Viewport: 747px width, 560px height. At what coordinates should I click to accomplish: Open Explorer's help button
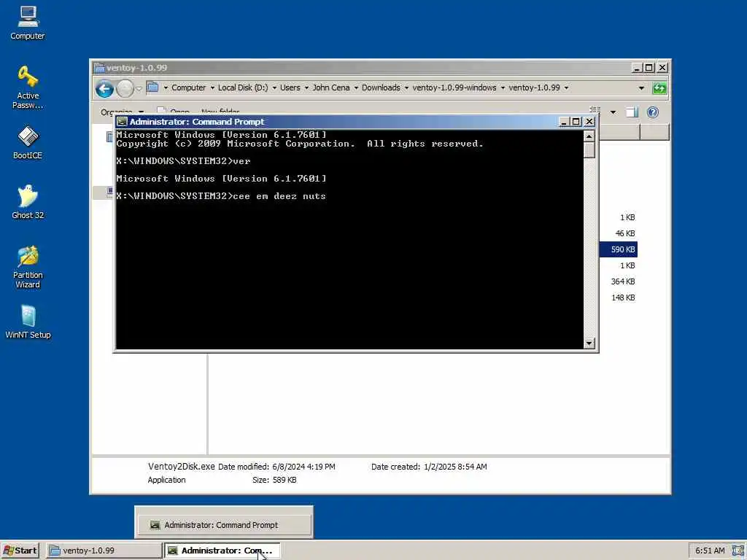tap(653, 112)
